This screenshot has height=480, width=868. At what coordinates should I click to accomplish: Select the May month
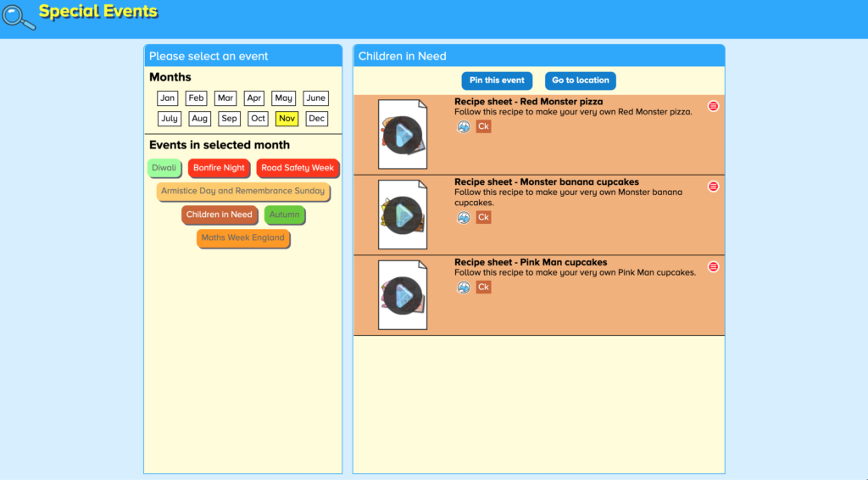[x=283, y=98]
